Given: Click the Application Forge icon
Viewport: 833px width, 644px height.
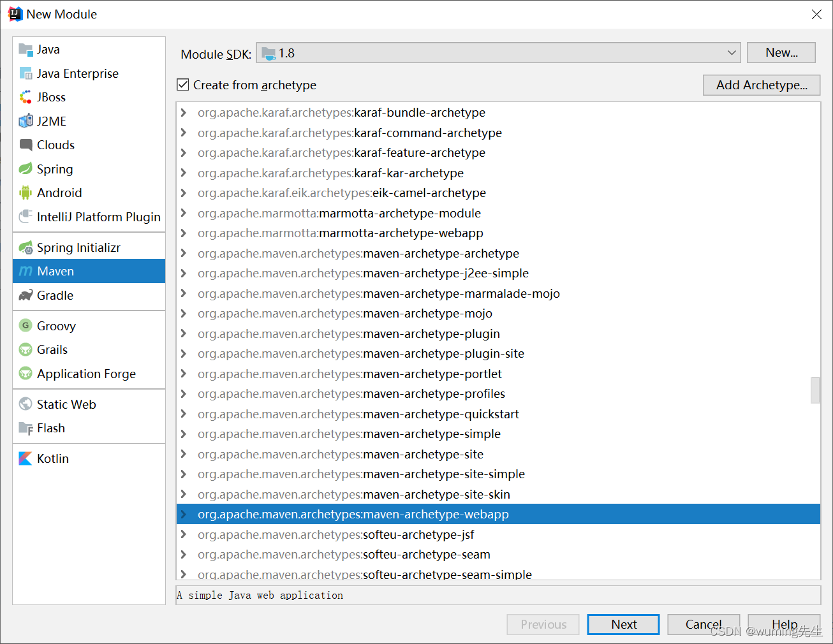Looking at the screenshot, I should click(26, 374).
